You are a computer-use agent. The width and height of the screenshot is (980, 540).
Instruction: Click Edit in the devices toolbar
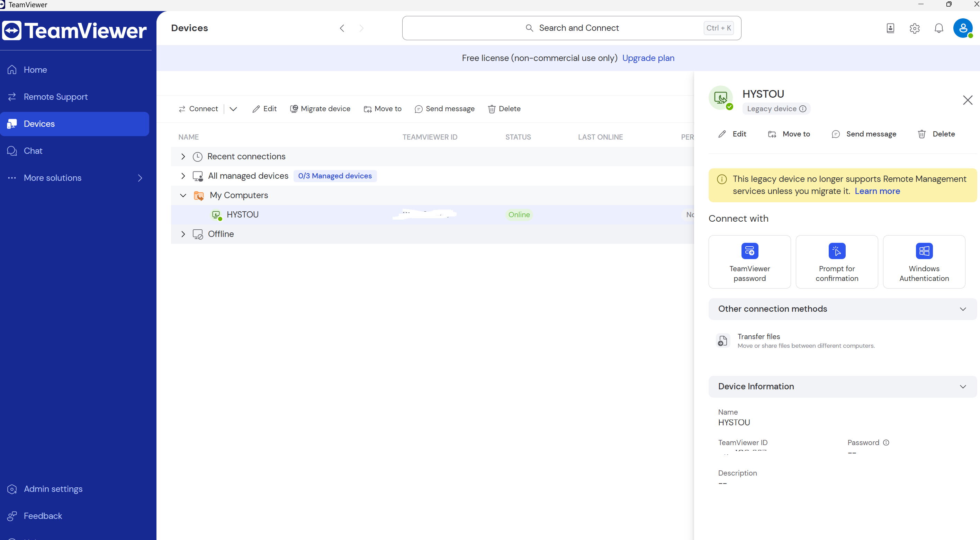coord(264,109)
